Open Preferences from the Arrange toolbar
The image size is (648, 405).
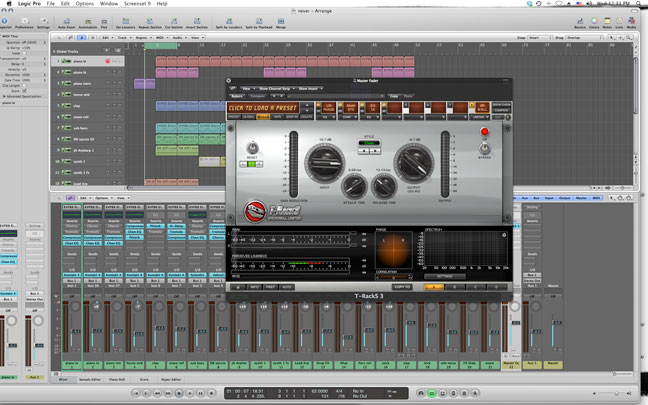coord(24,21)
